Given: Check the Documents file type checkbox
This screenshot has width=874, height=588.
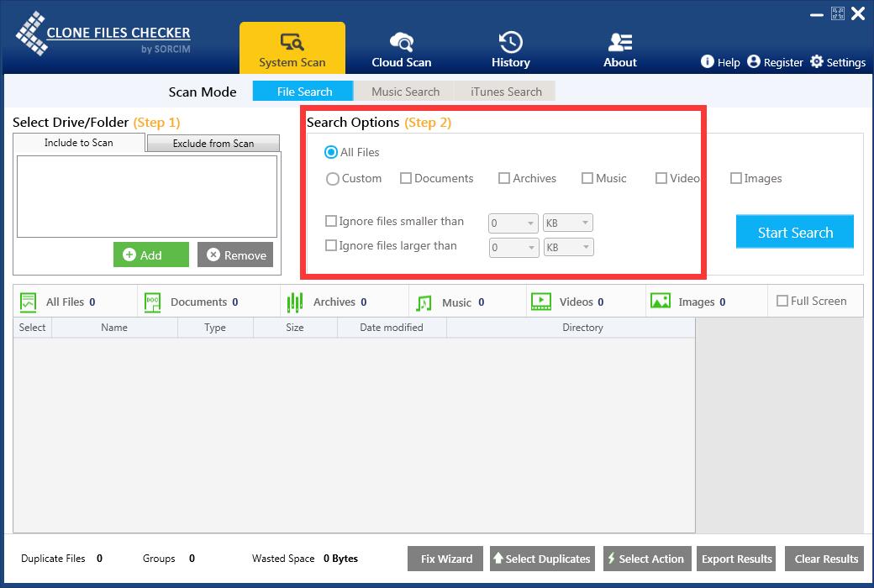Looking at the screenshot, I should (x=406, y=178).
